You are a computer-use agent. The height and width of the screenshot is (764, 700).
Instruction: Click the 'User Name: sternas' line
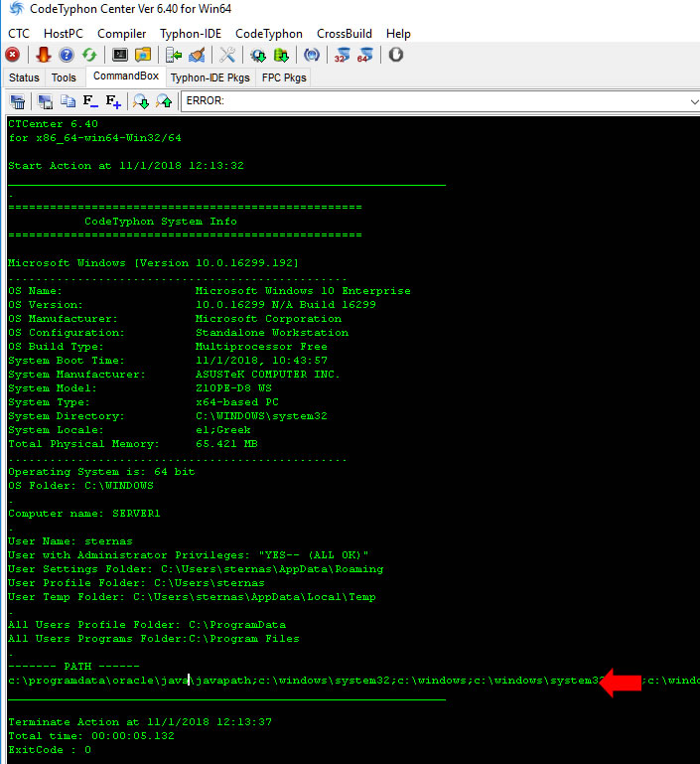(70, 541)
